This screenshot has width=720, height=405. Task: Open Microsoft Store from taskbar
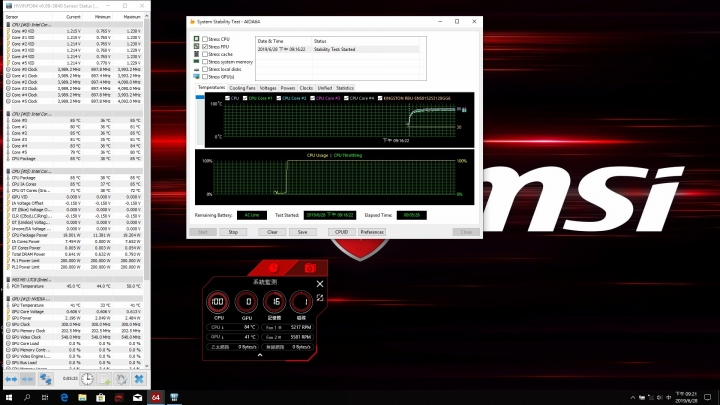coord(101,398)
